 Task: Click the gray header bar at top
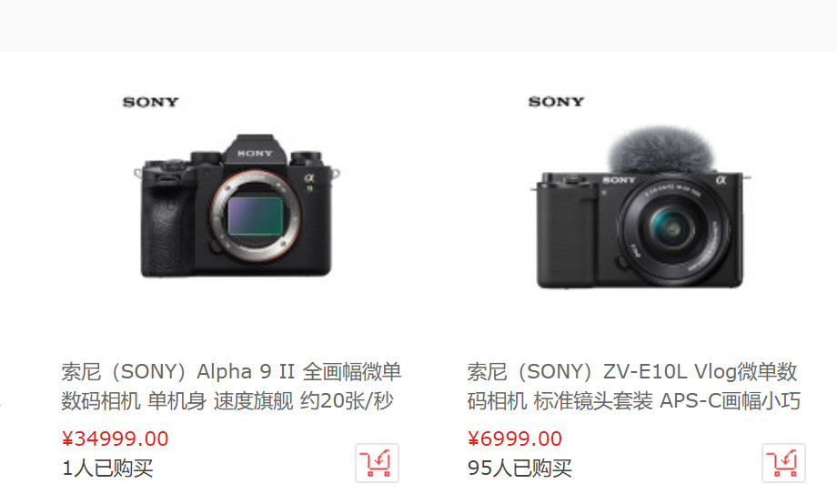tap(418, 25)
